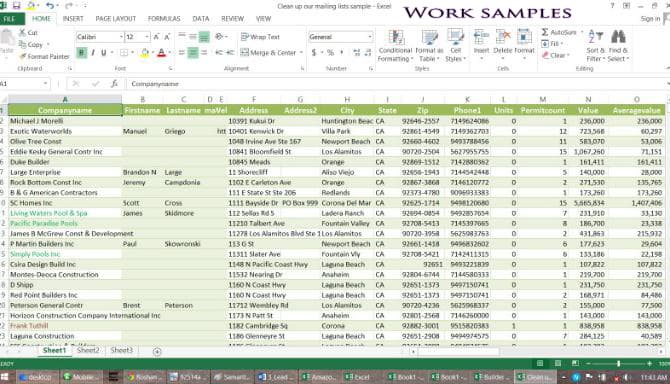Viewport: 670px width, 384px height.
Task: Click Sign in link
Action: pos(650,19)
